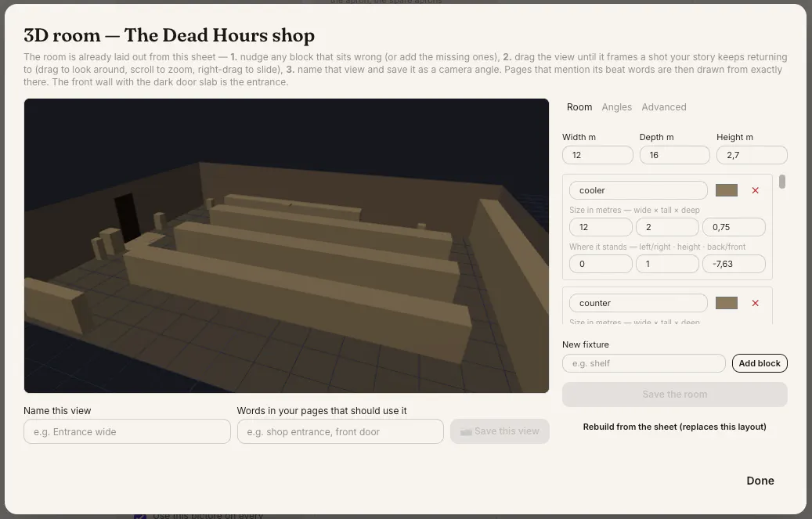This screenshot has height=519, width=812.
Task: Focus the beat words input field
Action: pos(341,431)
